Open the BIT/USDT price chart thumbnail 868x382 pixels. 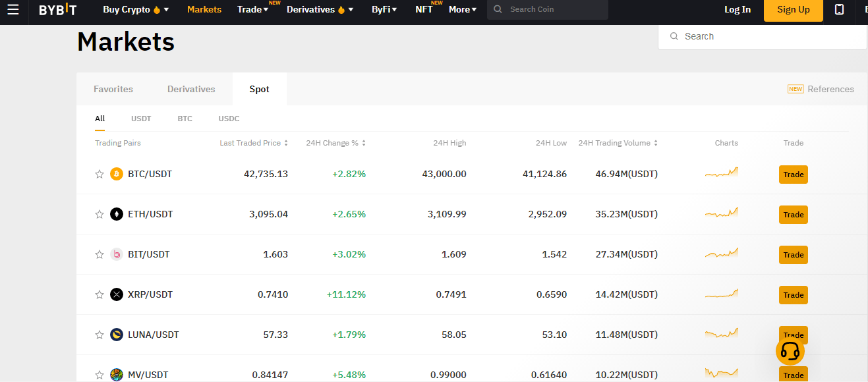(722, 253)
